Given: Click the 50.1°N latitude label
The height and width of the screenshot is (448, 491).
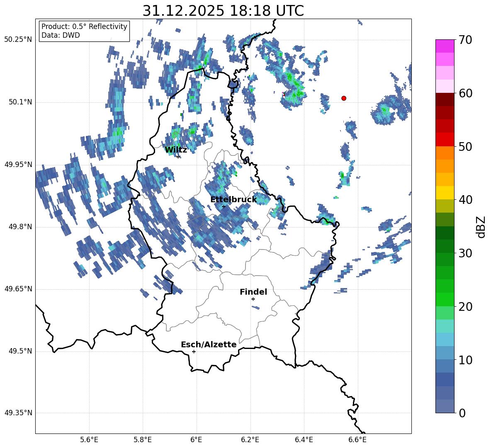Looking at the screenshot, I should click(x=20, y=102).
